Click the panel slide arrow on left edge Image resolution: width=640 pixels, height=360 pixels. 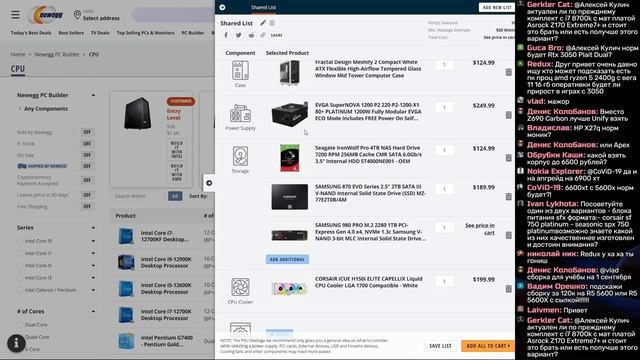[209, 183]
